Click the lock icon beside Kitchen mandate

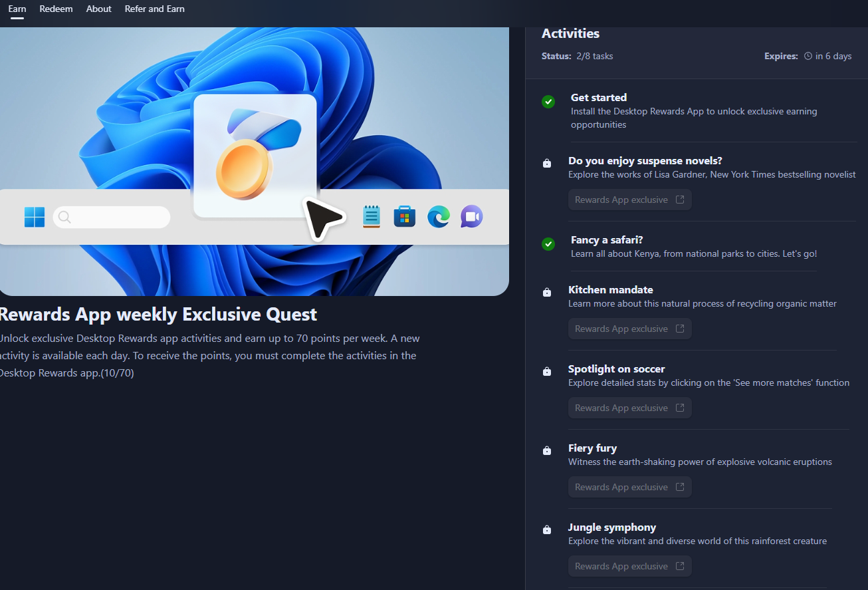point(547,292)
